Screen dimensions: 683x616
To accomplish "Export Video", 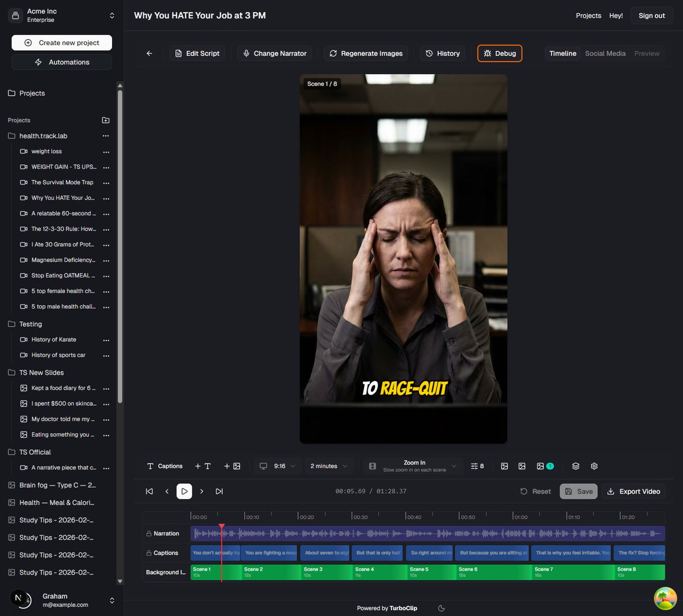I will pos(633,491).
